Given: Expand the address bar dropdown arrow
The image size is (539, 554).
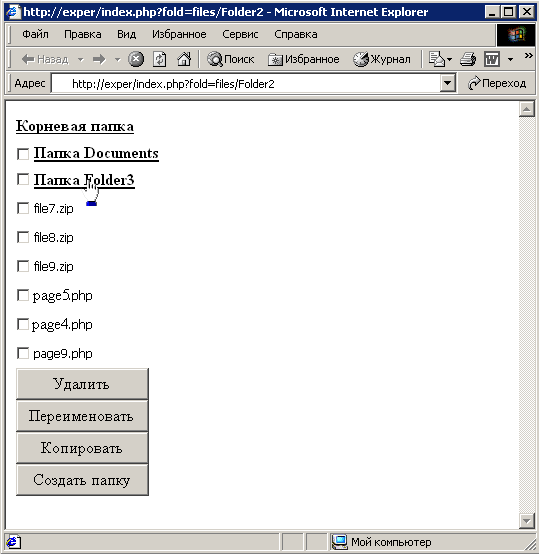Looking at the screenshot, I should [448, 83].
